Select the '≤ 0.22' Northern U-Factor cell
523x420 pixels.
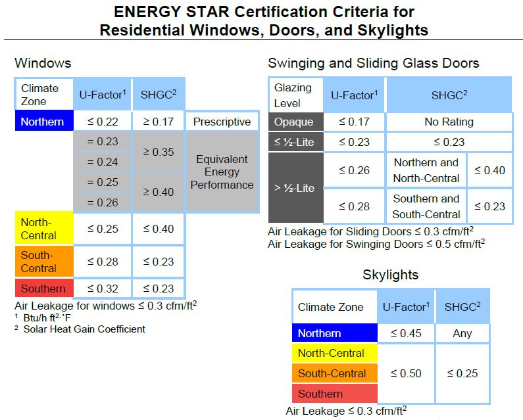[103, 122]
